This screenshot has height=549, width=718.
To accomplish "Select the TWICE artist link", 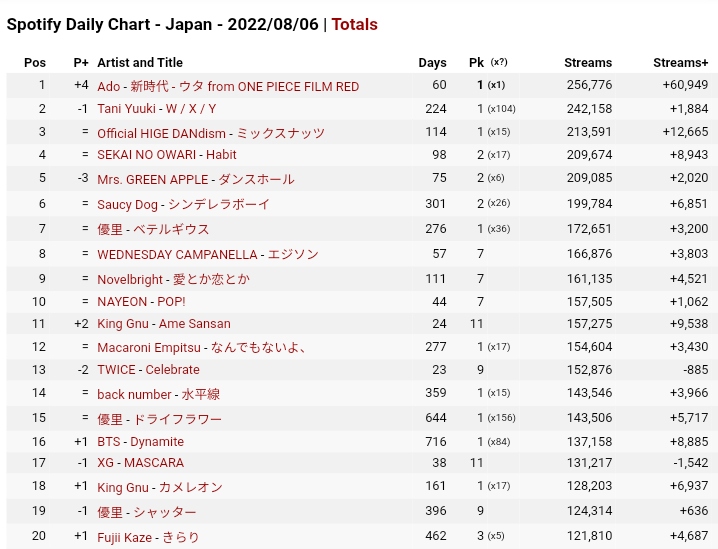I will click(x=116, y=369).
